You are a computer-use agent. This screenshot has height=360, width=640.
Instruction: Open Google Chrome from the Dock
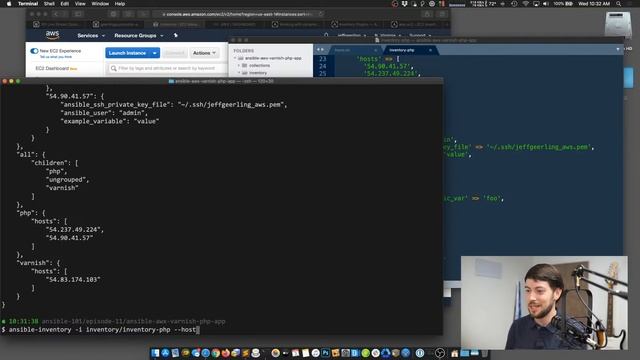(216, 353)
